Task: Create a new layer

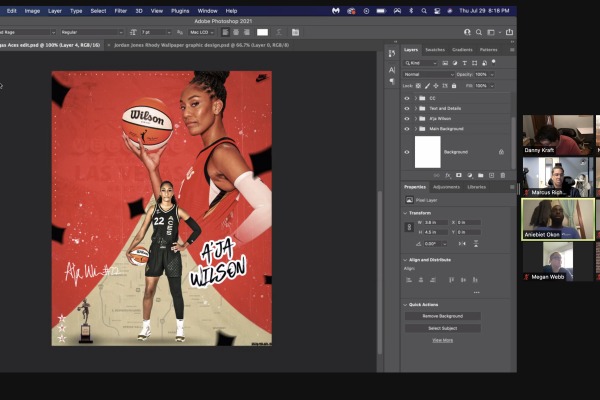Action: click(492, 175)
